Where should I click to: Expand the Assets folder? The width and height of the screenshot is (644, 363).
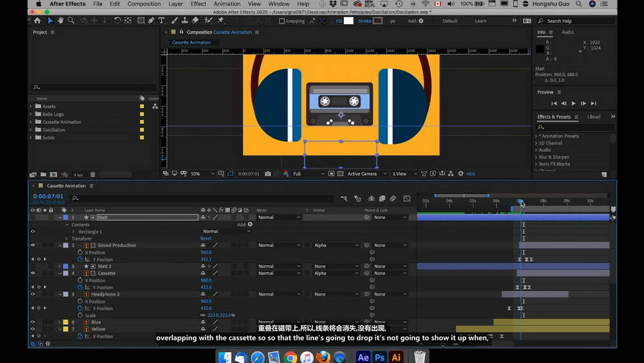[x=31, y=106]
